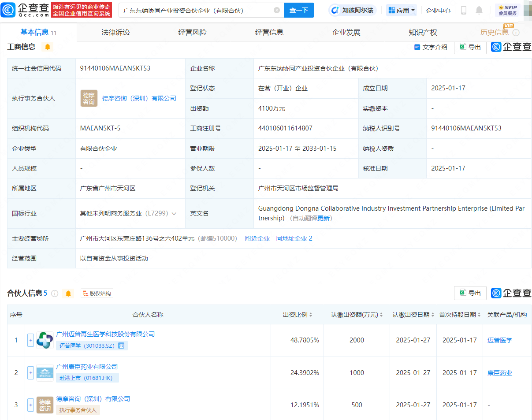Export 合伙人信息 with the 导出 button
Screen dimensions: 532x420
470,293
